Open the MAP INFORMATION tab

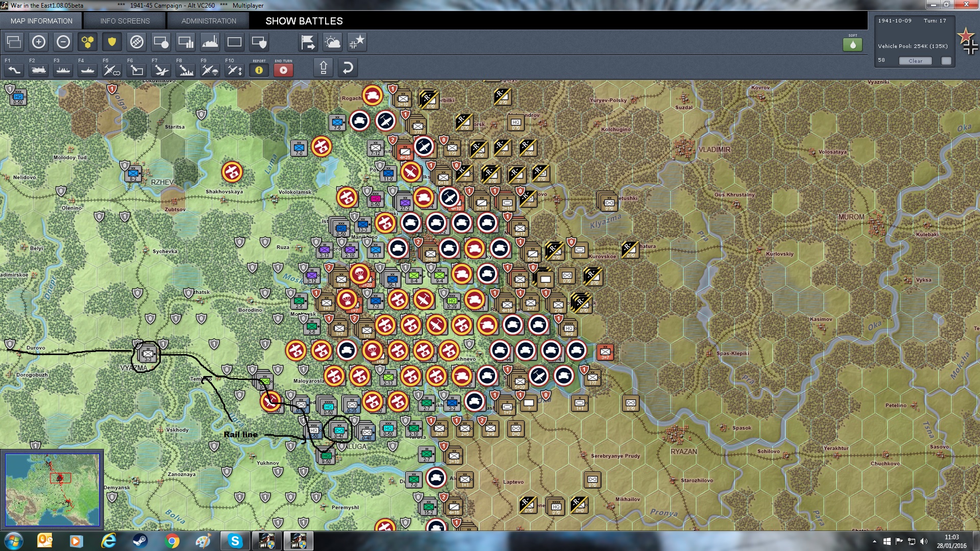tap(41, 21)
